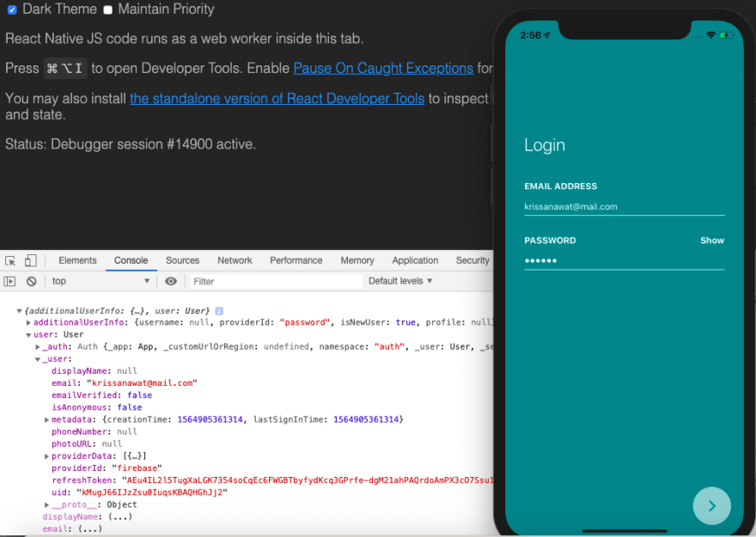Show the console sidebar icon

pos(9,281)
